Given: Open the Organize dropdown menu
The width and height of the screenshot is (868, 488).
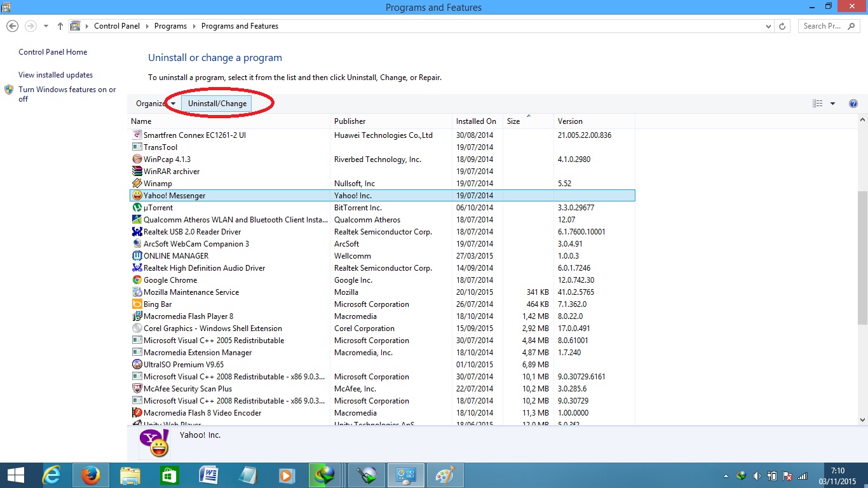Looking at the screenshot, I should (156, 104).
